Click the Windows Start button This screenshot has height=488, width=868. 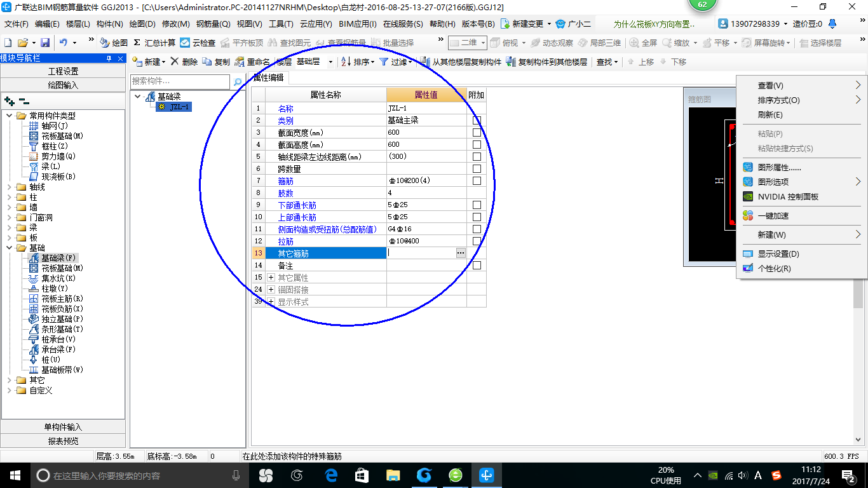15,475
